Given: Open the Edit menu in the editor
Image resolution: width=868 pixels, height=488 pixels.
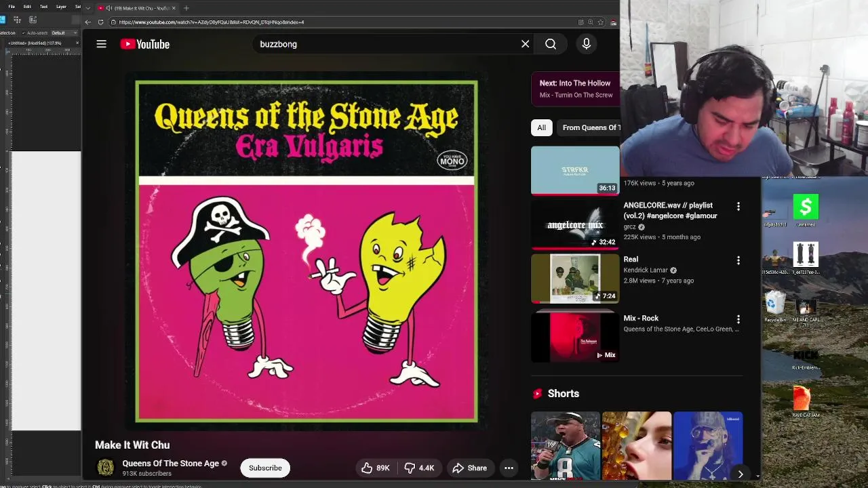Looking at the screenshot, I should (27, 7).
